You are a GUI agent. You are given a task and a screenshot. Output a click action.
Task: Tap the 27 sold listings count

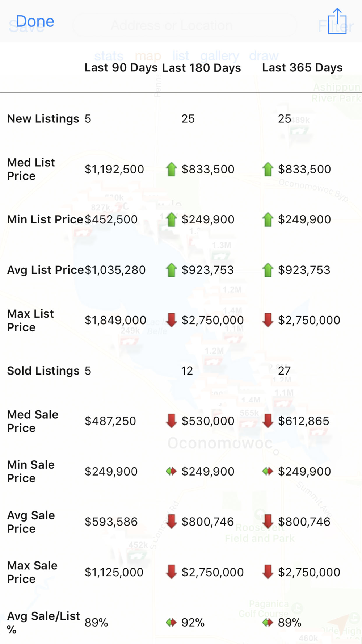pyautogui.click(x=284, y=371)
